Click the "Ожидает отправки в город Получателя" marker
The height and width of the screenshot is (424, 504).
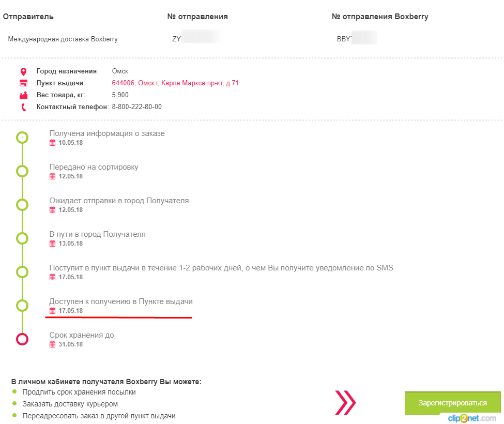22,205
